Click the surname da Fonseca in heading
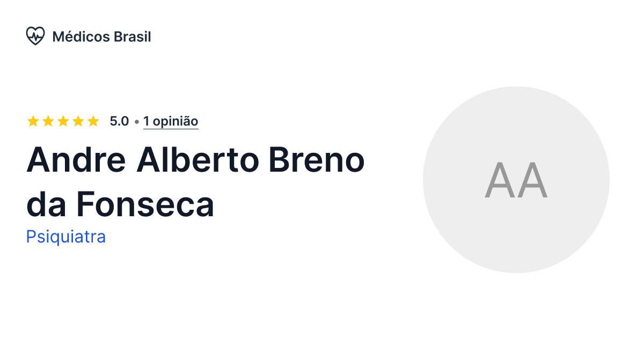 (x=120, y=204)
